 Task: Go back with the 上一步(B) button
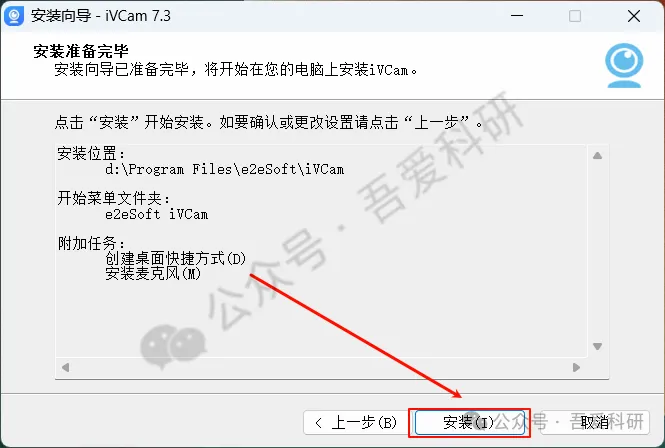(x=356, y=423)
